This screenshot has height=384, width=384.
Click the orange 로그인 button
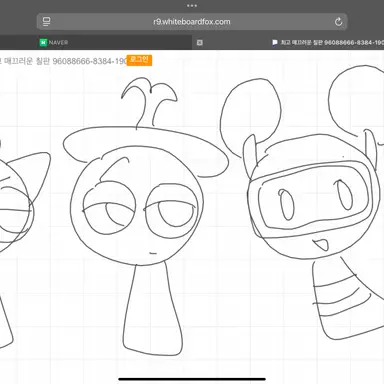point(139,60)
